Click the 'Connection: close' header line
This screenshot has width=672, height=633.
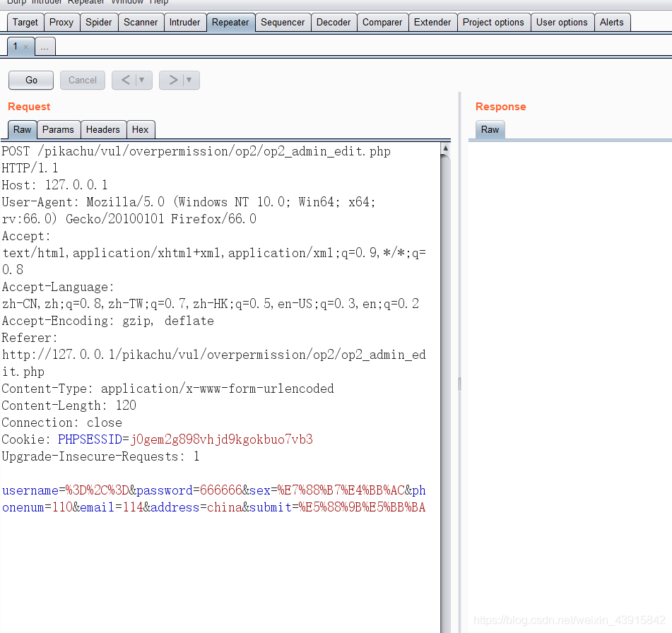coord(61,422)
